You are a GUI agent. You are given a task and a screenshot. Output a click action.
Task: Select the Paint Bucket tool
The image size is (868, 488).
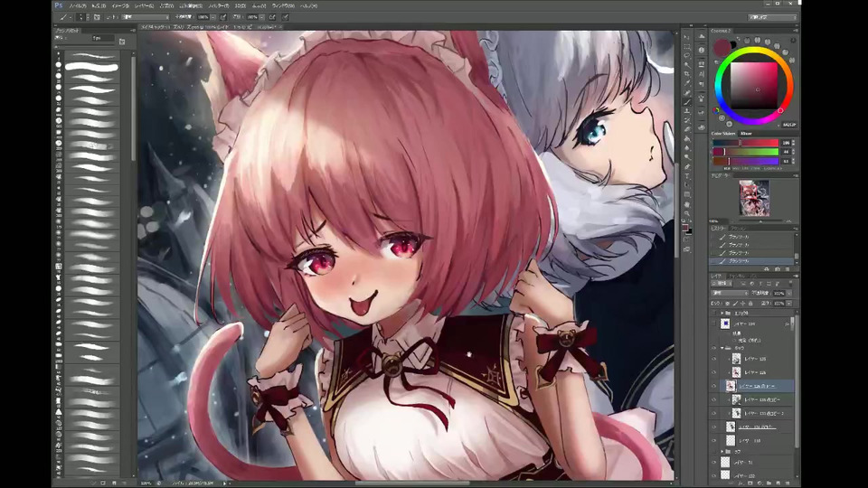[x=687, y=138]
